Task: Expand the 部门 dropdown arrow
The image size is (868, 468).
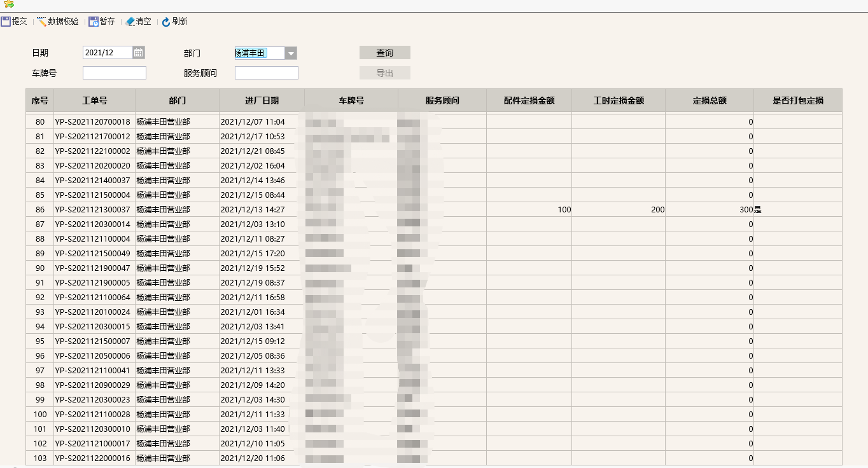Action: coord(291,53)
